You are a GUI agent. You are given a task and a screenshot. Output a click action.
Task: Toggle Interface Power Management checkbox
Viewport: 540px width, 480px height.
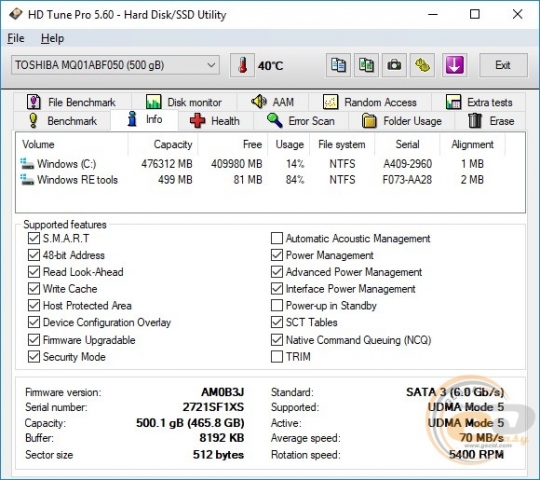(277, 289)
